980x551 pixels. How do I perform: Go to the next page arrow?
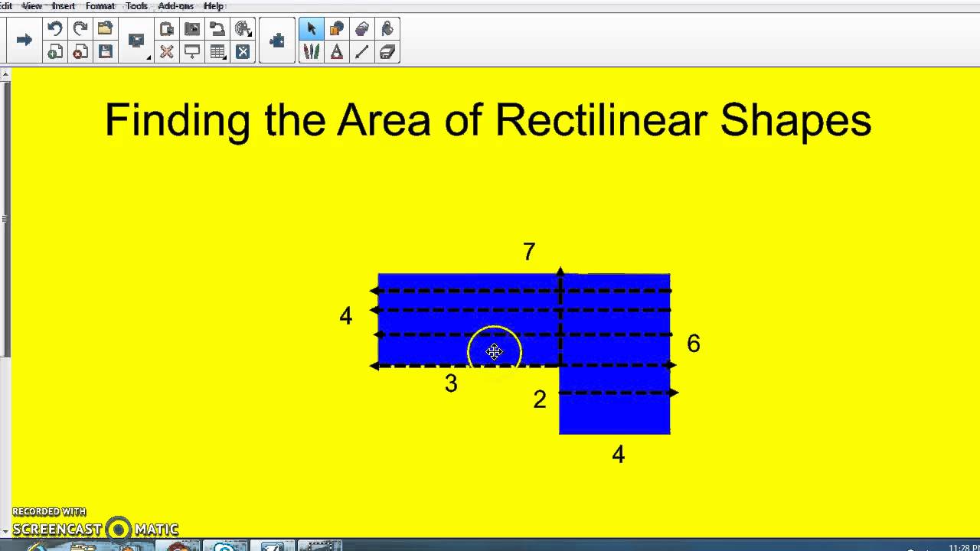24,40
